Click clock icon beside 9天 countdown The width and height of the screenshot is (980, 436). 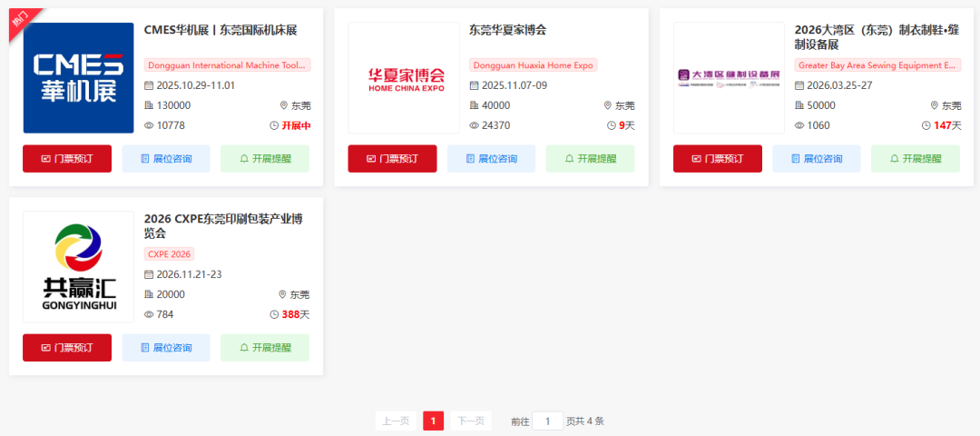coord(612,125)
